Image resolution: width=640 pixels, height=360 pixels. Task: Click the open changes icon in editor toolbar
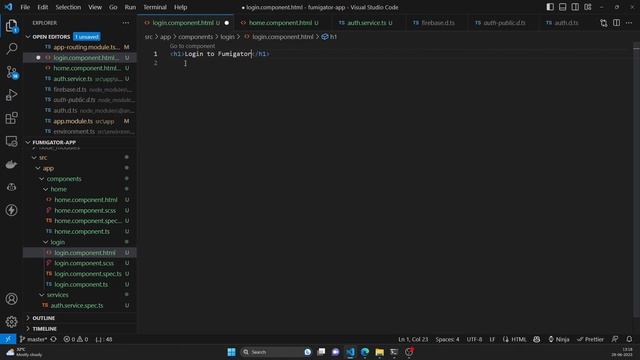(x=604, y=23)
